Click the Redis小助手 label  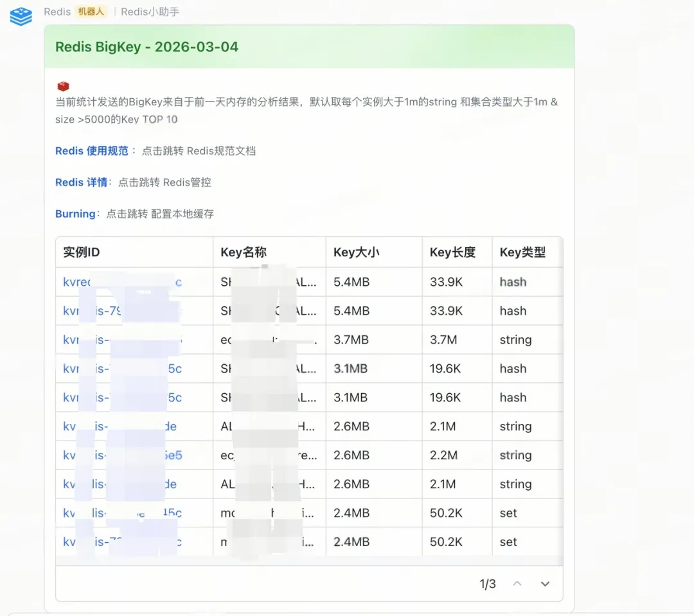[x=150, y=12]
